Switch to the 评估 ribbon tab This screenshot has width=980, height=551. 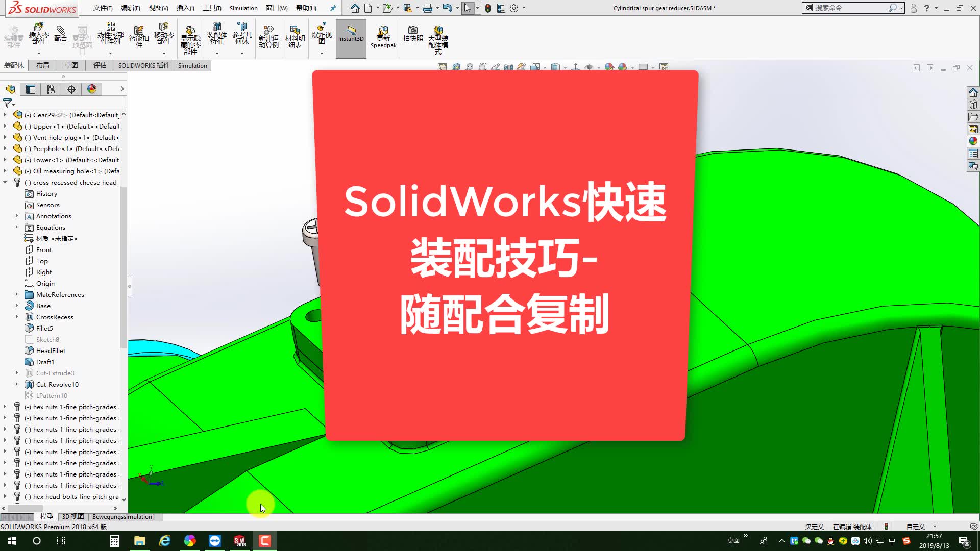point(100,65)
